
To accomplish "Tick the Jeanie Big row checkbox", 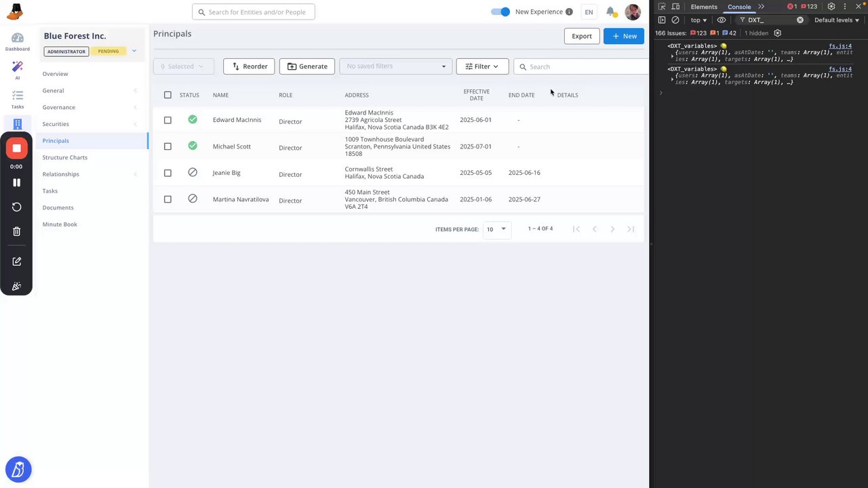I will coord(167,173).
